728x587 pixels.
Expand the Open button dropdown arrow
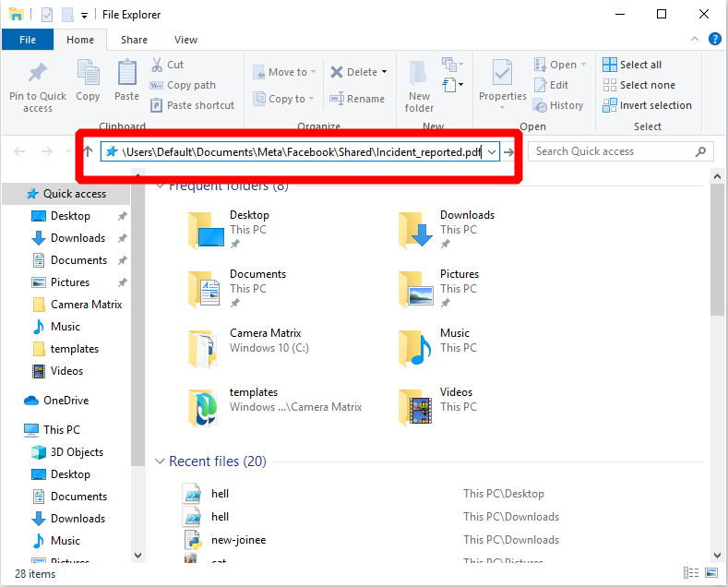(584, 64)
